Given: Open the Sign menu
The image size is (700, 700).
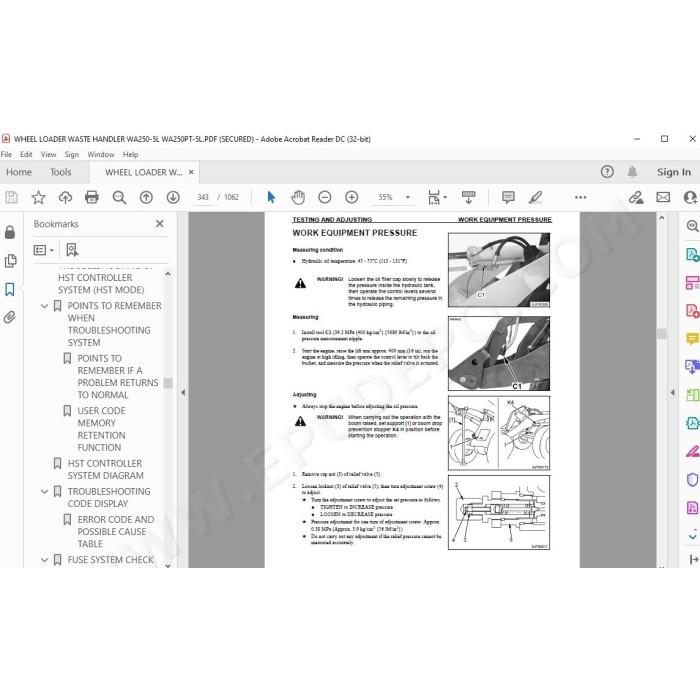Looking at the screenshot, I should [71, 154].
